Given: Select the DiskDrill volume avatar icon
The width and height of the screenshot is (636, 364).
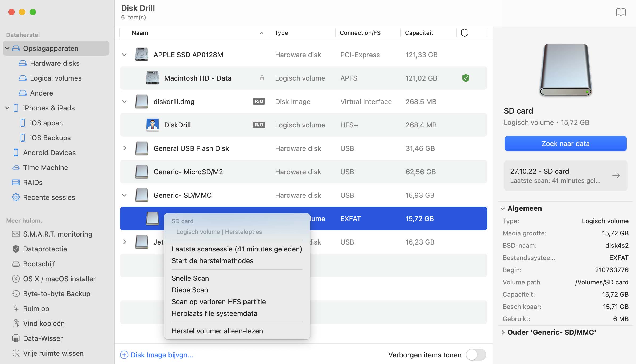Looking at the screenshot, I should [x=152, y=125].
